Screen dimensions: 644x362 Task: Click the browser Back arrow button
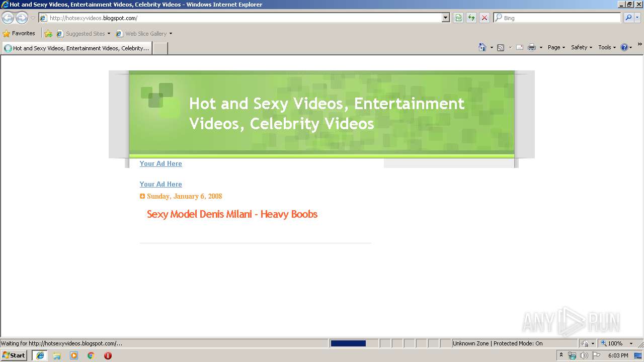8,18
